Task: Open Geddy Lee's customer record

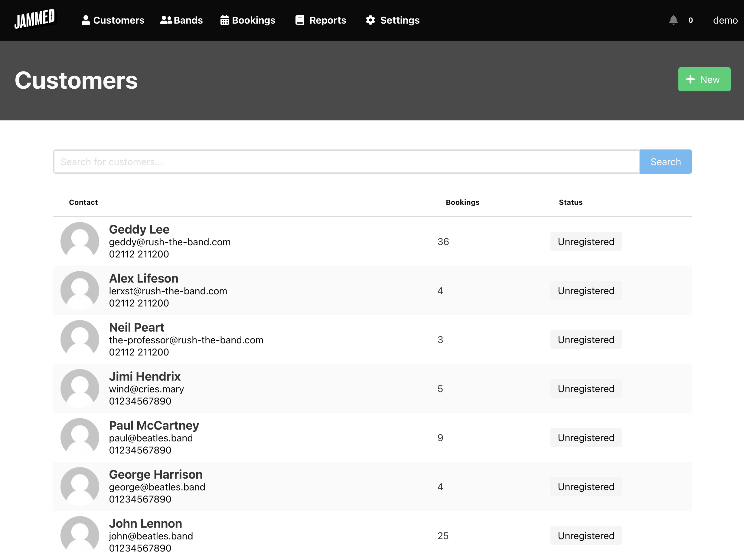Action: pos(139,229)
